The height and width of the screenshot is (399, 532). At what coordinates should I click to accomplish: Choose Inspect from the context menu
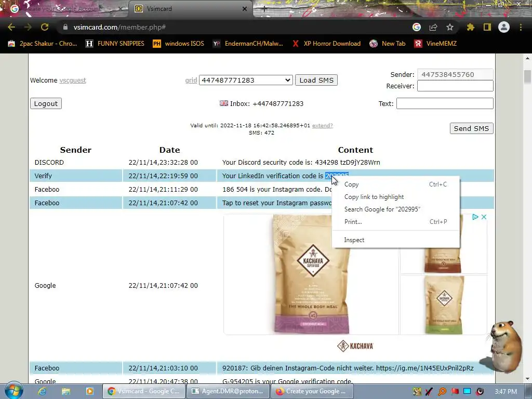(x=395, y=240)
